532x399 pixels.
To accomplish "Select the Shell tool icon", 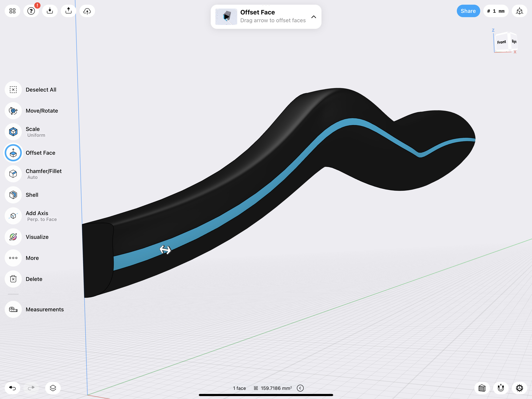I will click(x=13, y=195).
